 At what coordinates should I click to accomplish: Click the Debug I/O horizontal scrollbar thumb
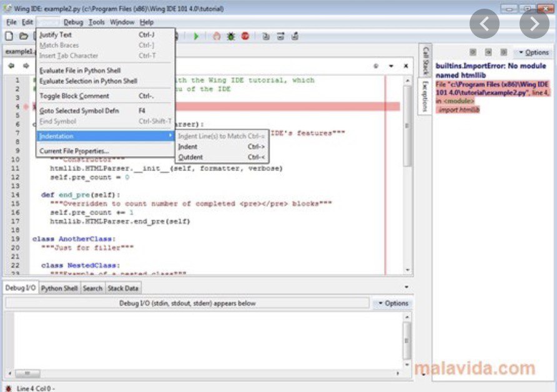27,373
